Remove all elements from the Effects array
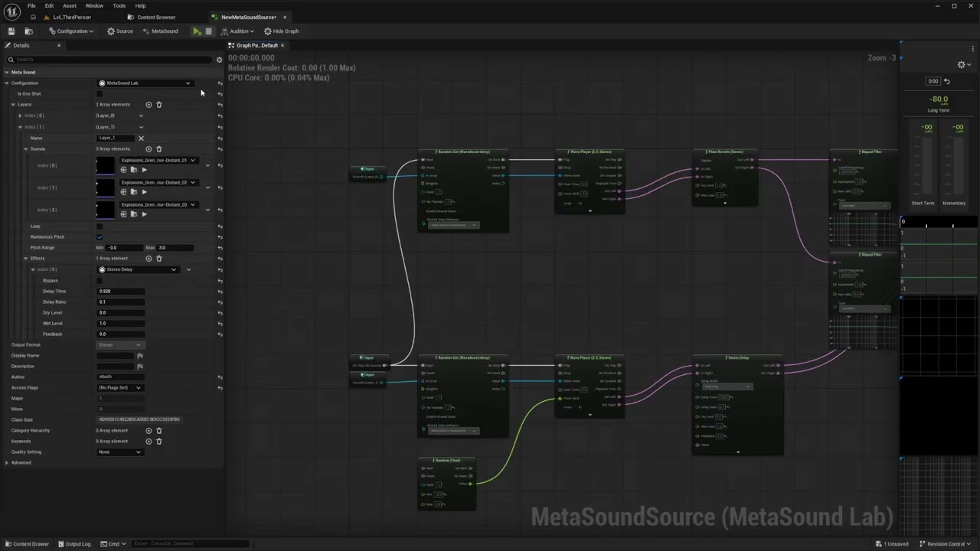The image size is (980, 551). point(159,259)
